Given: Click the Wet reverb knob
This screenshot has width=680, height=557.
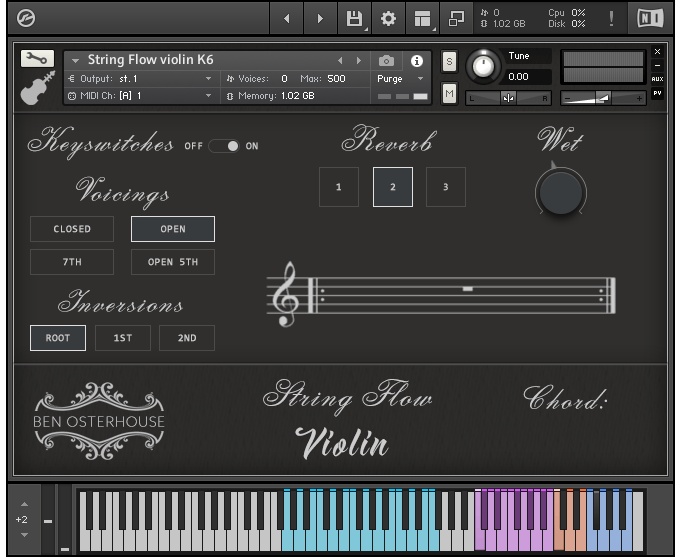Looking at the screenshot, I should tap(561, 190).
